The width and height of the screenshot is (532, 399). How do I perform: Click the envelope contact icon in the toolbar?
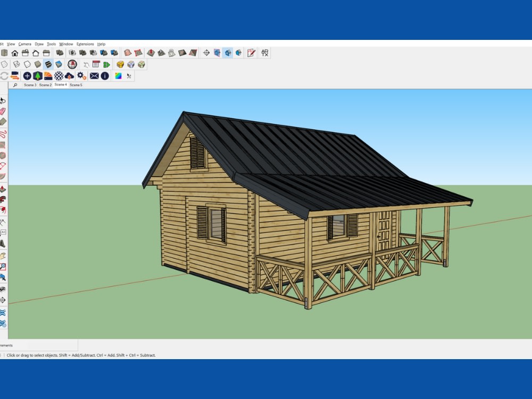tap(94, 76)
